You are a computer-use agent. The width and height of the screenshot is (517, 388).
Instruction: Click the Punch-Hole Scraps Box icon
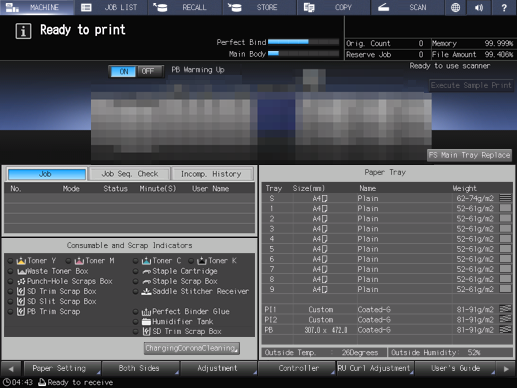click(x=21, y=281)
